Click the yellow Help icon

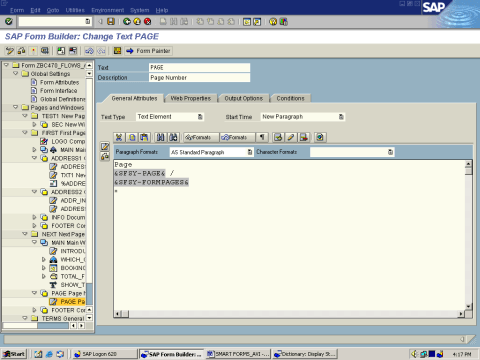[x=273, y=22]
